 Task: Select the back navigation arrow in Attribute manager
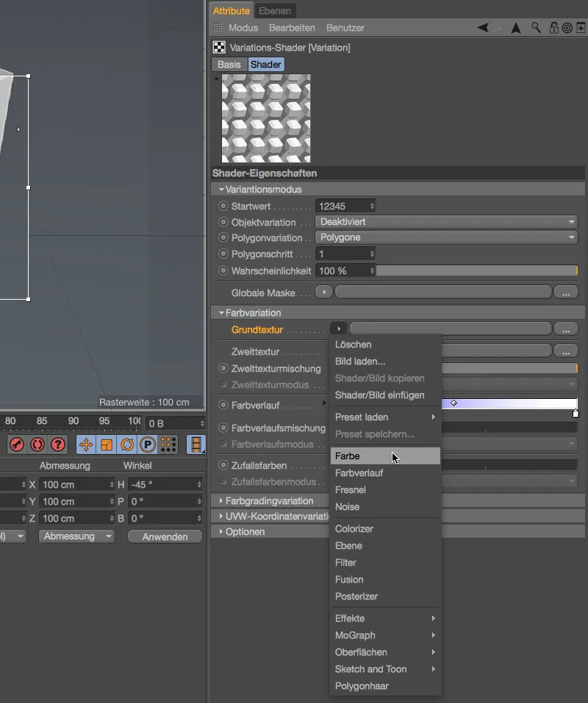coord(484,27)
